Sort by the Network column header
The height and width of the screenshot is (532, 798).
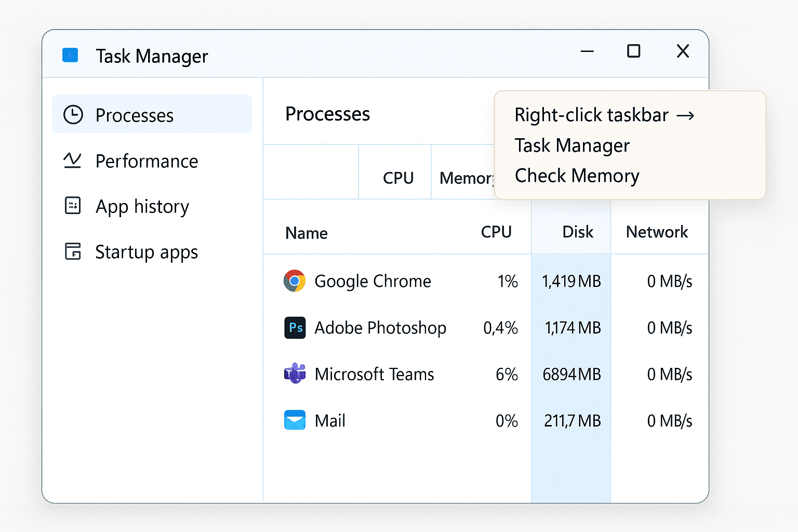[657, 232]
